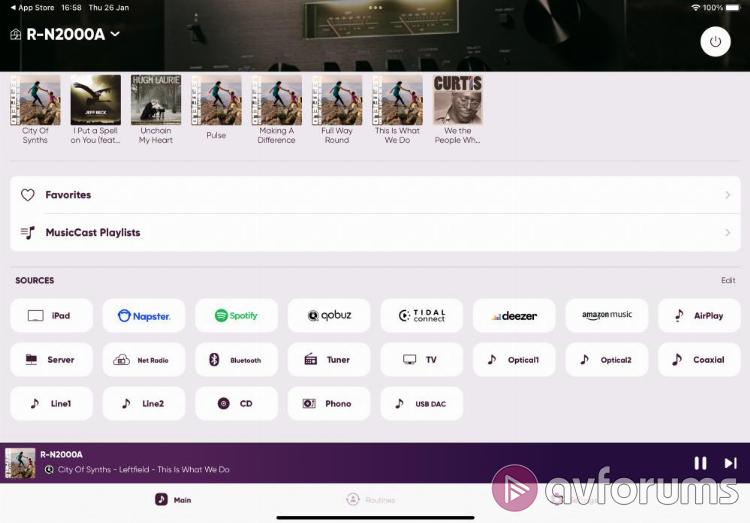Select the Net Radio source
750x523 pixels.
coord(144,360)
